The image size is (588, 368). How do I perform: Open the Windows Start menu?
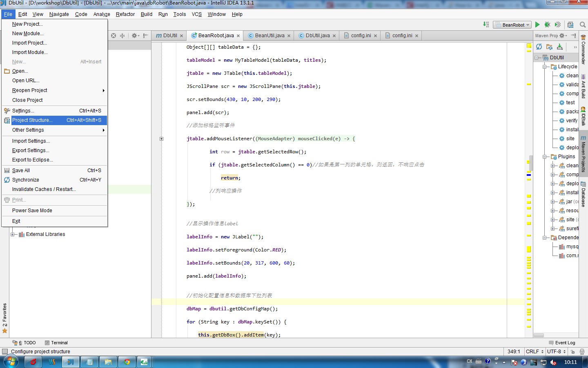pos(11,362)
